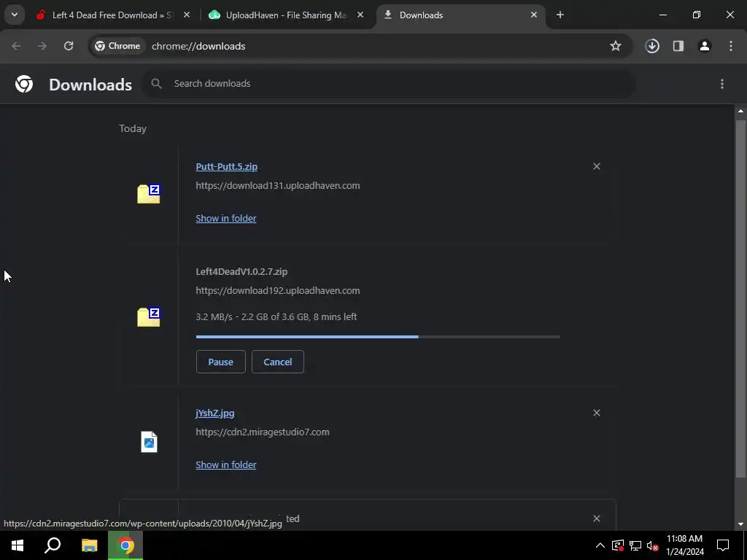
Task: Remove jYshZ.jpg from downloads list
Action: 597,413
